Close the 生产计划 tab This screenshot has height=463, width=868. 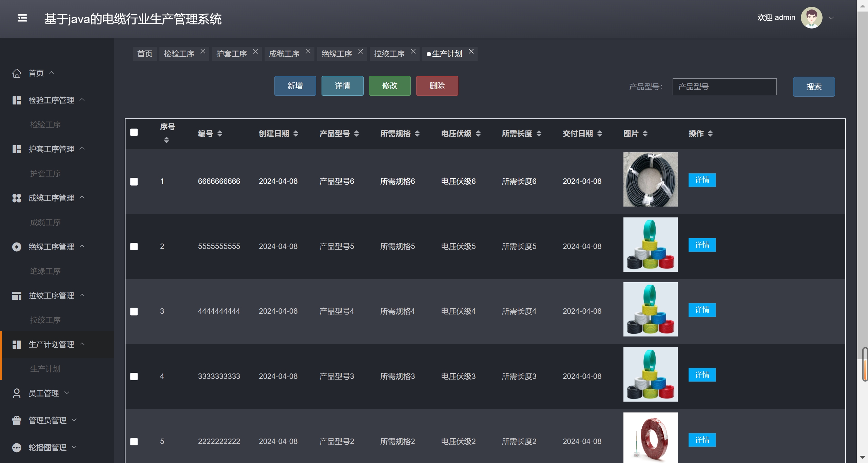point(471,51)
